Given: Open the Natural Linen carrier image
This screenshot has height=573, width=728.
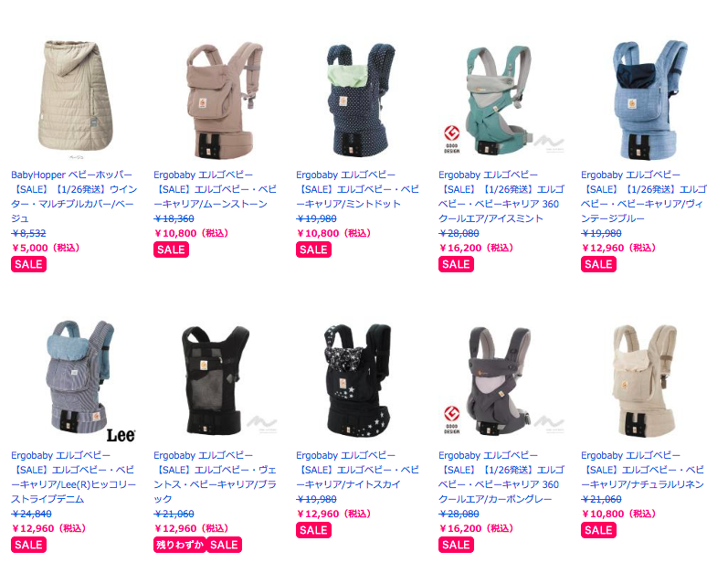Looking at the screenshot, I should coord(645,380).
